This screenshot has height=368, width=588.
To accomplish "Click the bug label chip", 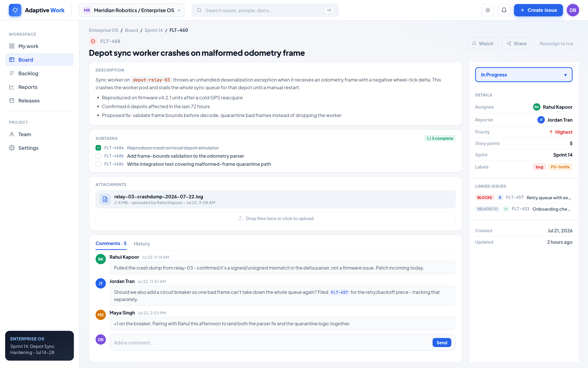I will 539,167.
